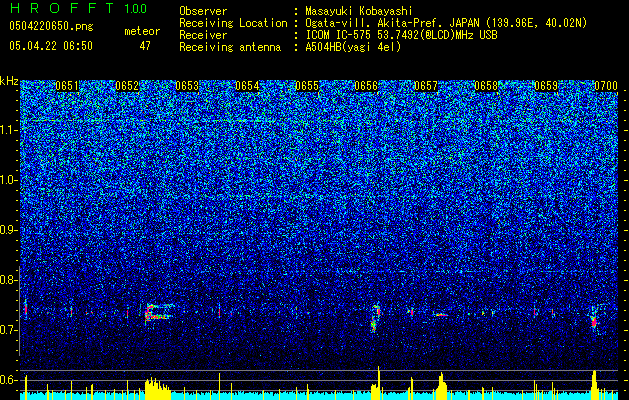
Task: Click the date stamp 05.04.22 06:50
Action: click(51, 46)
